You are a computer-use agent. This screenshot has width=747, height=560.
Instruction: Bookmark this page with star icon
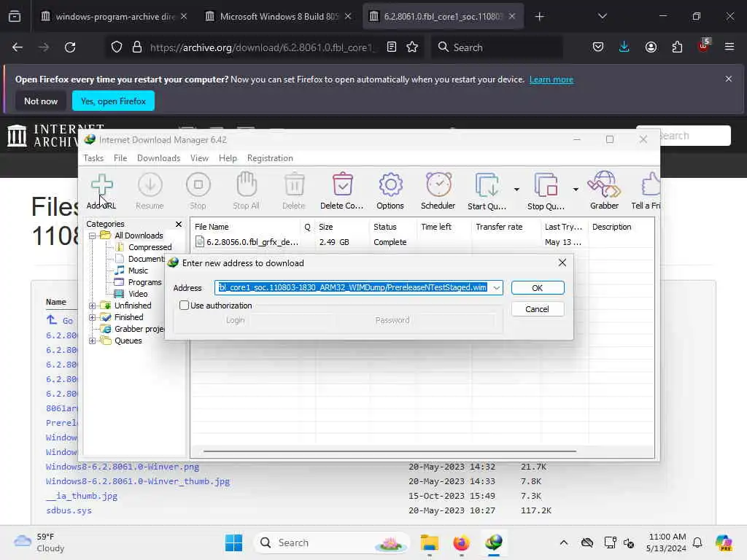coord(412,47)
